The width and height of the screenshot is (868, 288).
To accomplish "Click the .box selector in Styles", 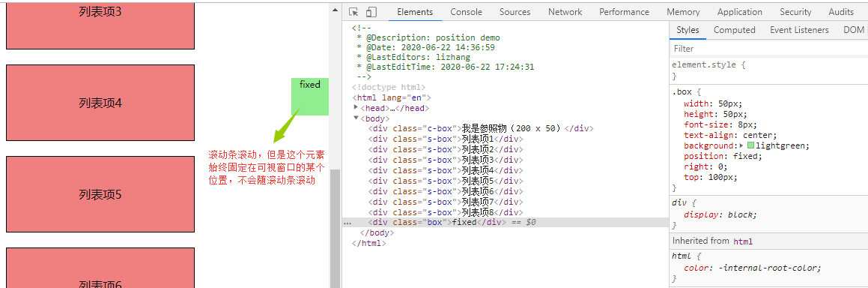I will [x=682, y=92].
